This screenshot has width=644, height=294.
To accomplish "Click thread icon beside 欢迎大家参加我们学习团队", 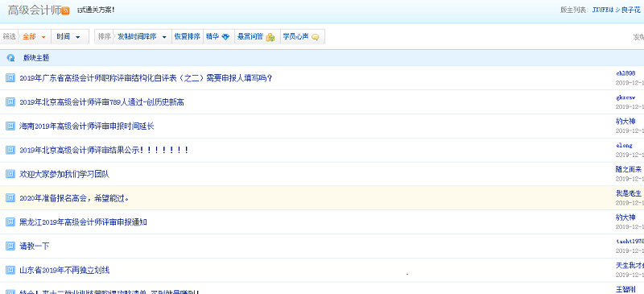I will (10, 174).
